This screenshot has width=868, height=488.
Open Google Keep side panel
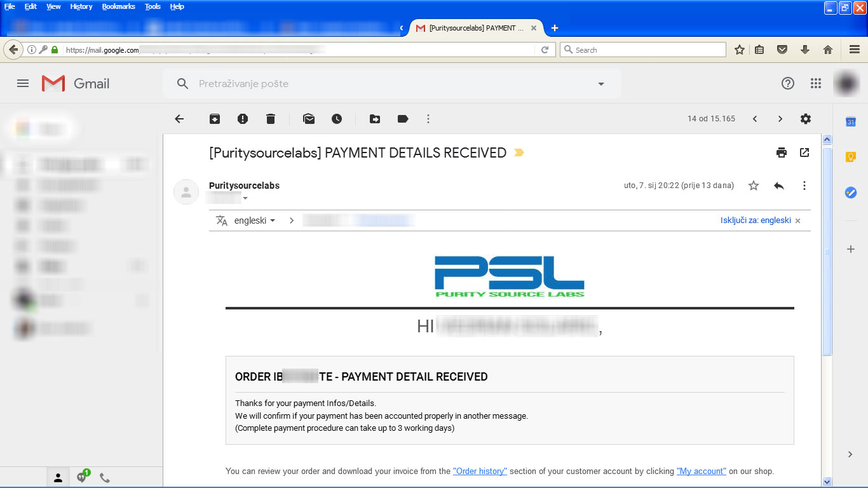tap(851, 157)
